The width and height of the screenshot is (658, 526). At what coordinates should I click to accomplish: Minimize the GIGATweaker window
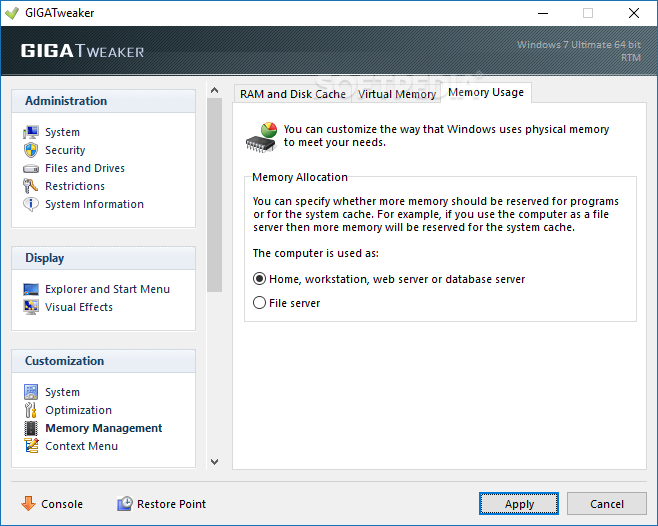[x=543, y=13]
